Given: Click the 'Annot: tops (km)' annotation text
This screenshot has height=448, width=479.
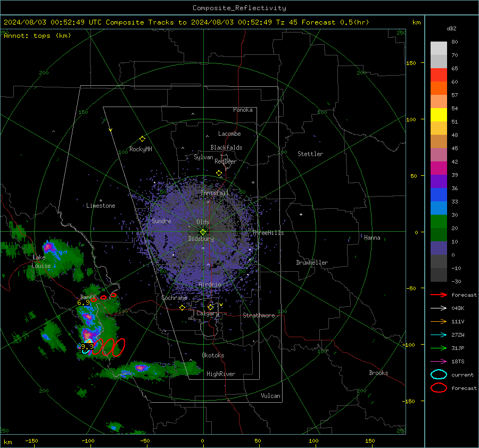Looking at the screenshot, I should tap(37, 36).
